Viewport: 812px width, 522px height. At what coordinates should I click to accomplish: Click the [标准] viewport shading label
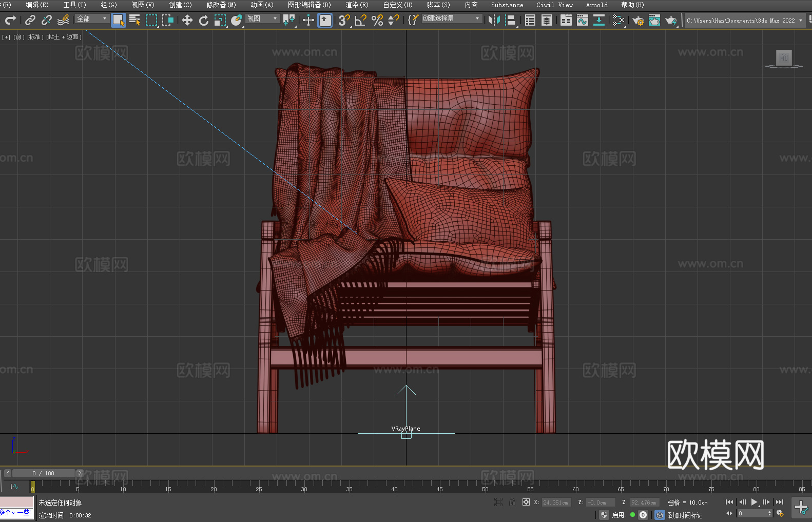pos(35,37)
